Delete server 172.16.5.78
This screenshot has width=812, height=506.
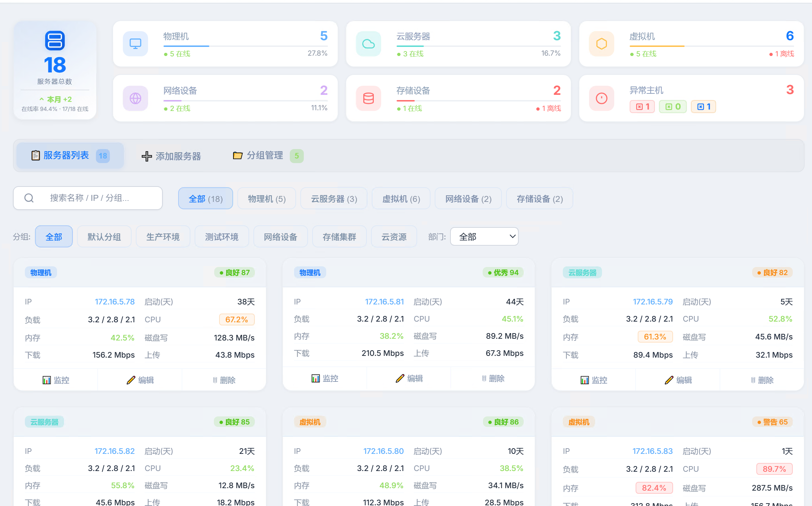click(224, 380)
